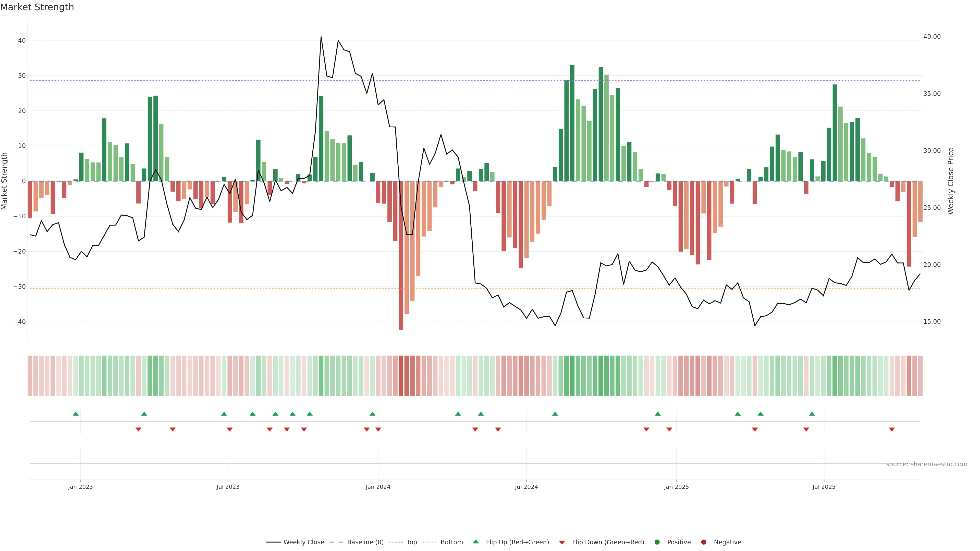This screenshot has height=551, width=980.
Task: Click Negative red circle legend icon
Action: click(x=703, y=542)
